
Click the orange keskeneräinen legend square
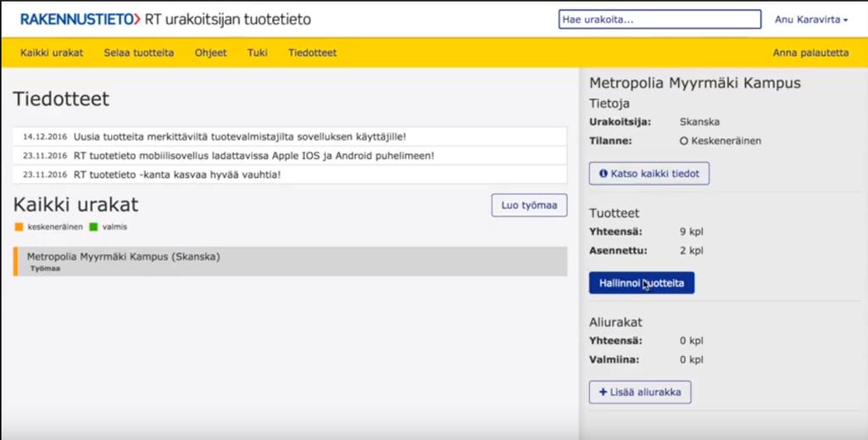19,227
